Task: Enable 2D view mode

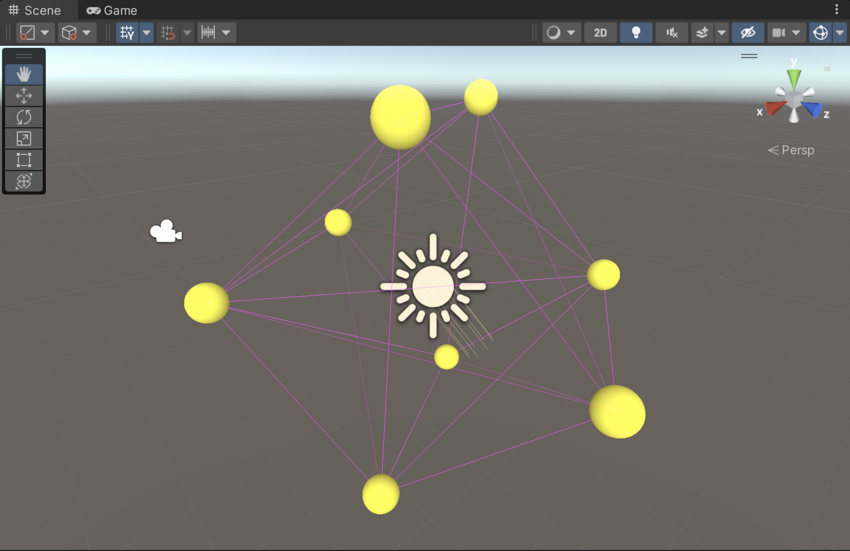Action: 600,33
